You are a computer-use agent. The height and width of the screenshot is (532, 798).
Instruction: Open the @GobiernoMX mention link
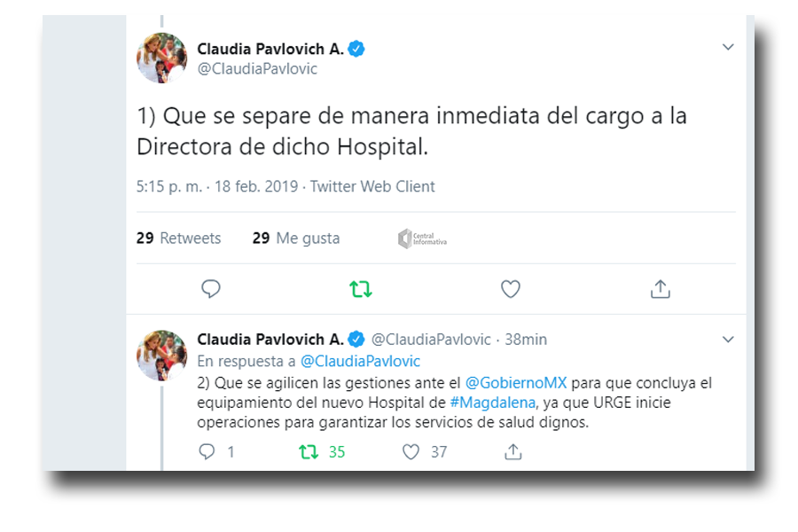point(515,382)
